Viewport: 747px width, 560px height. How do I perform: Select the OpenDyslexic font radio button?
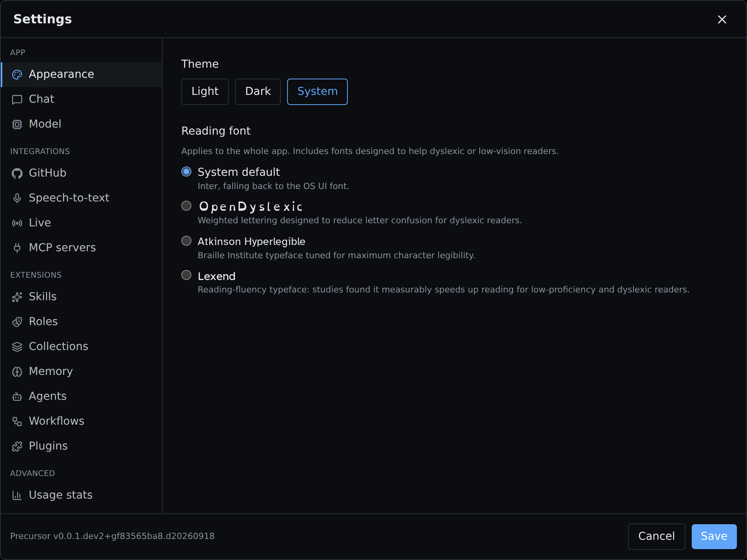(x=186, y=206)
